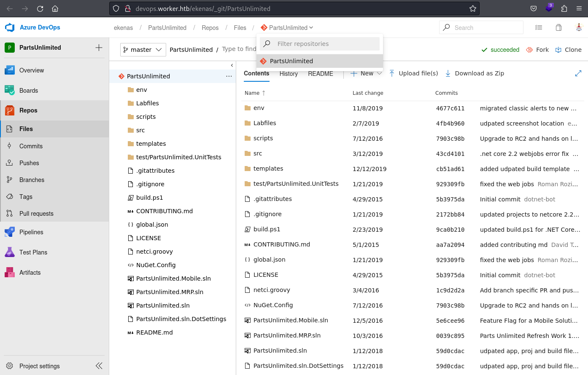Collapse the left navigation with double chevron
The height and width of the screenshot is (375, 588).
[99, 366]
